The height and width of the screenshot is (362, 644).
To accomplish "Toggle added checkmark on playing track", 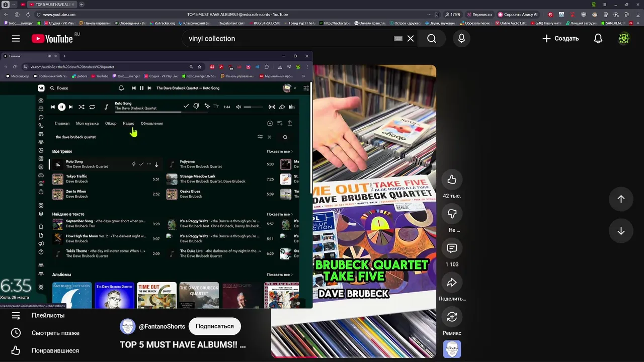I will click(186, 106).
